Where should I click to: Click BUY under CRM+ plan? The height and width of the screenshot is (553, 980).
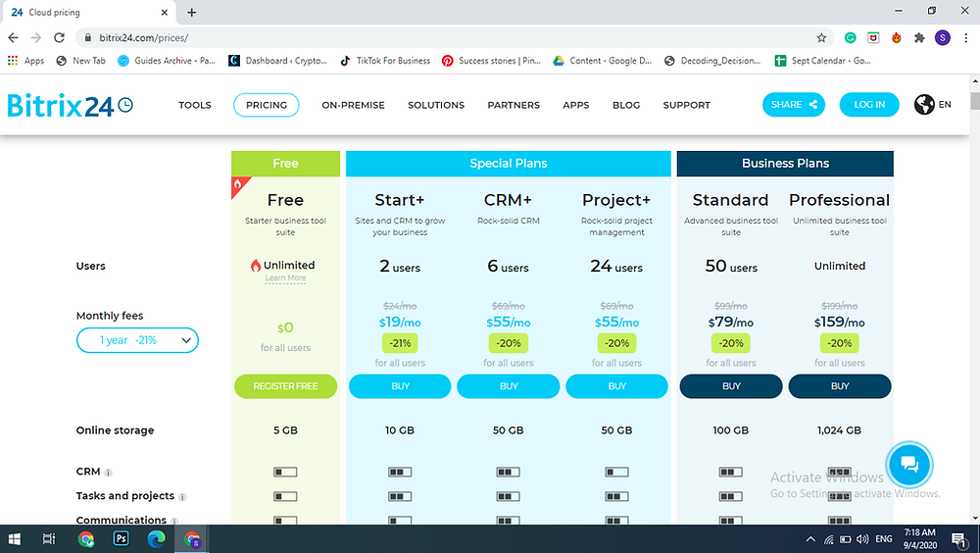point(508,386)
